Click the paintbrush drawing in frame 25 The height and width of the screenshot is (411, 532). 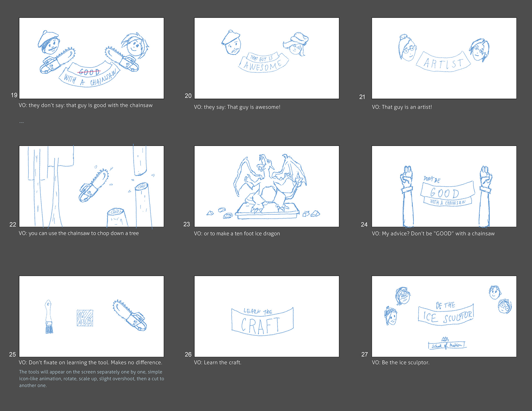point(49,316)
